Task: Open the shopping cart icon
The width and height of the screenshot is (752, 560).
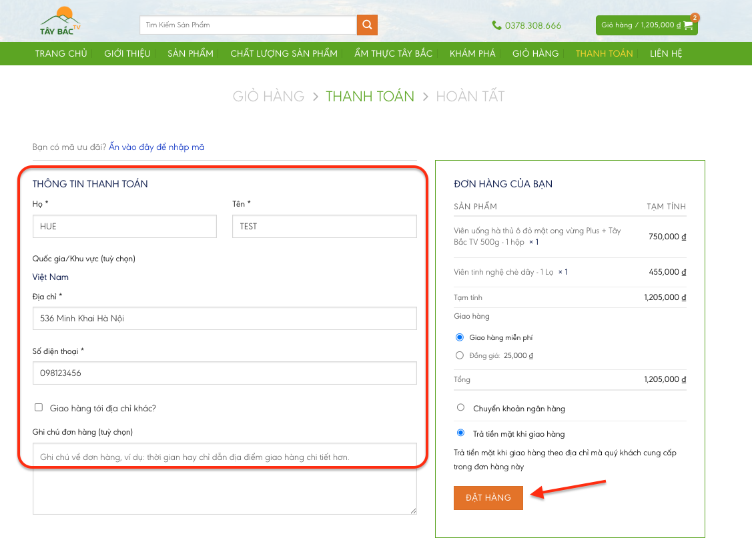Action: [x=689, y=25]
